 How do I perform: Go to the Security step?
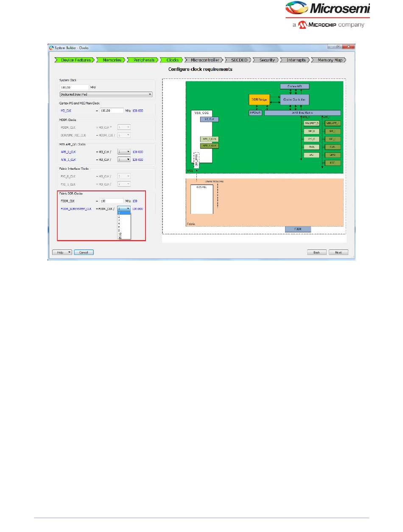266,60
